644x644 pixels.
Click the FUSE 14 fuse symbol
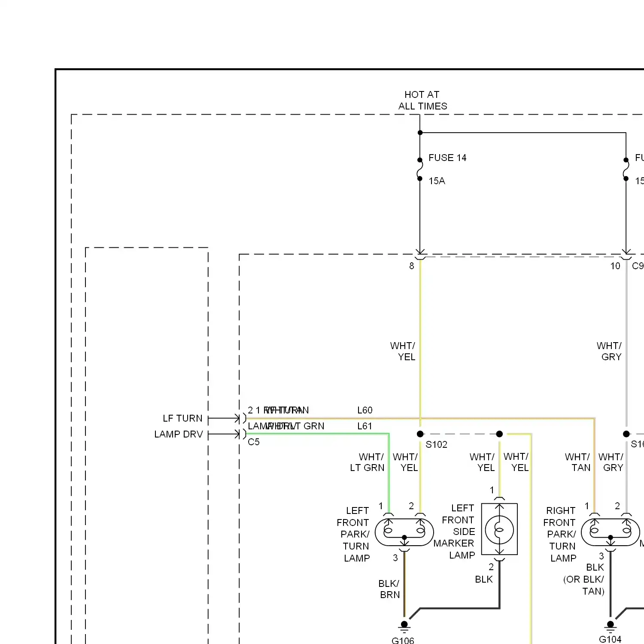tap(420, 169)
